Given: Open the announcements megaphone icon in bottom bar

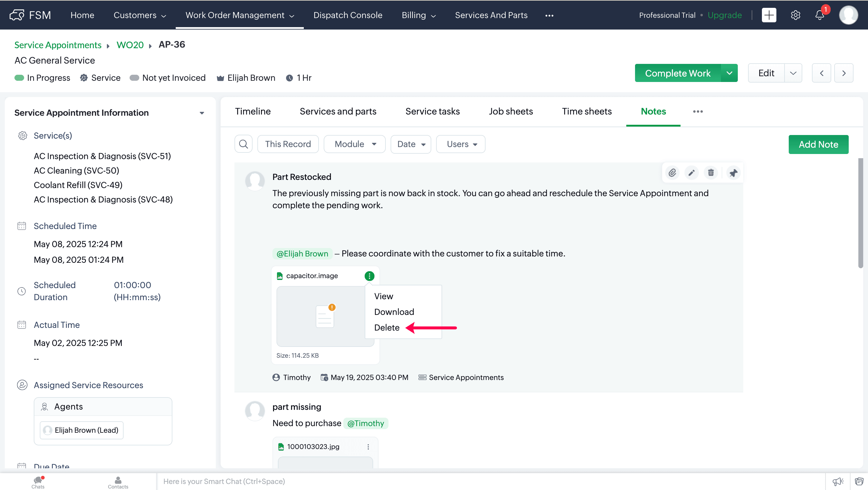Looking at the screenshot, I should (x=838, y=481).
